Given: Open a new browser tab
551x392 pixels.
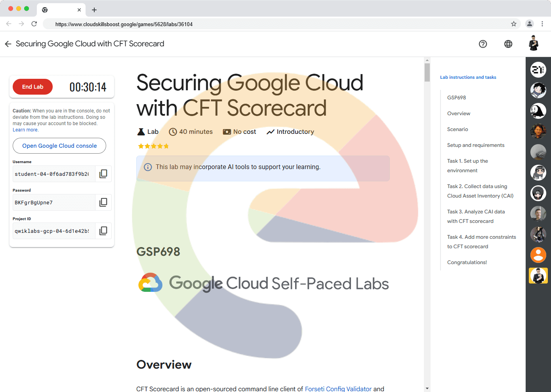Looking at the screenshot, I should pos(94,10).
